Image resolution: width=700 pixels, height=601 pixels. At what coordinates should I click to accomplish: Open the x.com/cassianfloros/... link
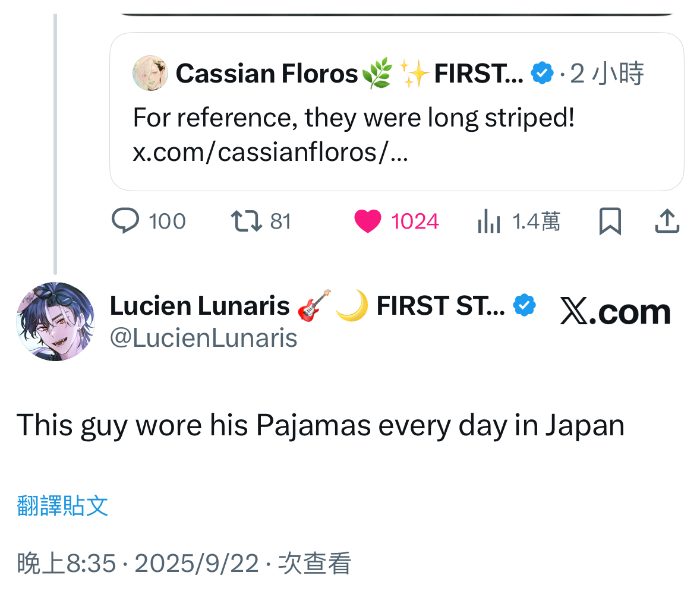coord(270,153)
